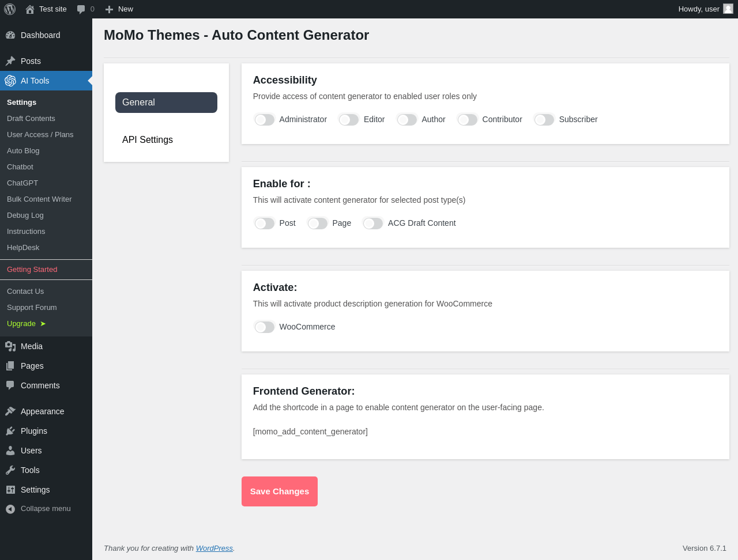Open the Auto Blog submenu item
738x560 pixels.
(23, 151)
